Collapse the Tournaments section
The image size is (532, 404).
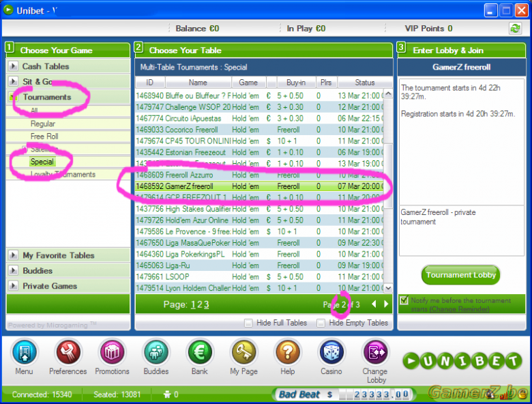pos(14,97)
